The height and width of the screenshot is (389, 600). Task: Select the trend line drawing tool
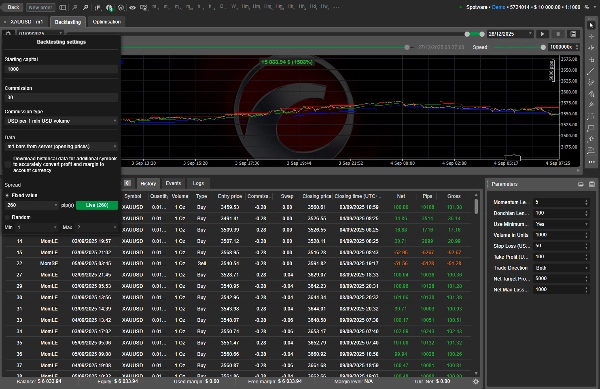(591, 71)
